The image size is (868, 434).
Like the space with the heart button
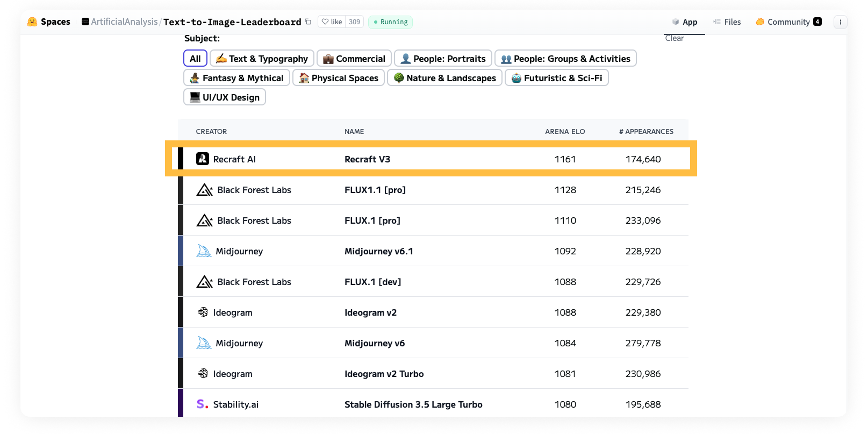pos(332,22)
